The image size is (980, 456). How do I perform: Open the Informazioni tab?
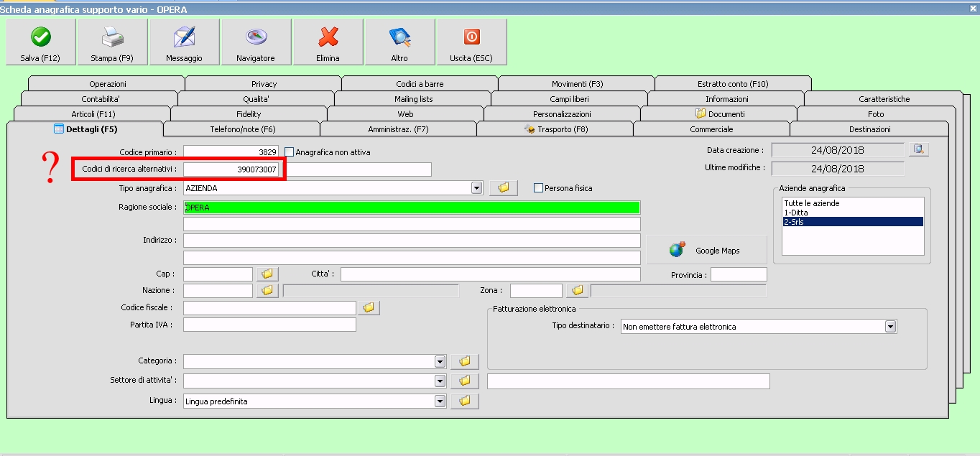click(726, 99)
